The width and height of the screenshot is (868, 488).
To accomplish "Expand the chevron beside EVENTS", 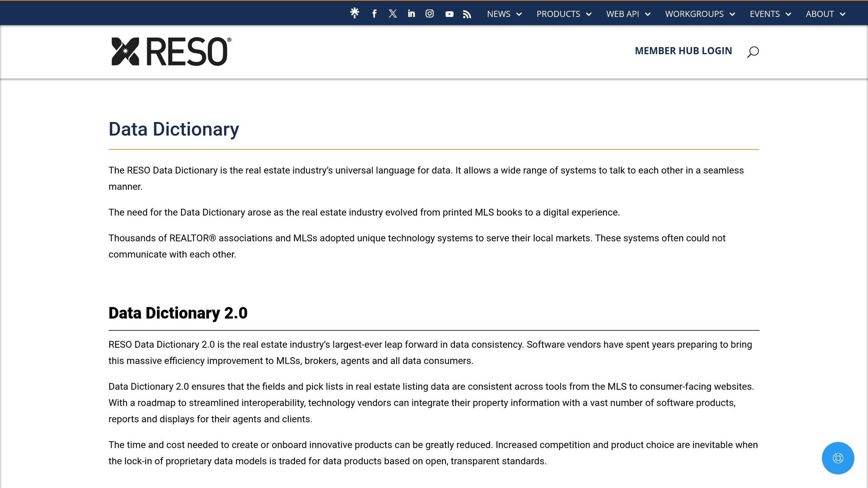I will (x=788, y=14).
